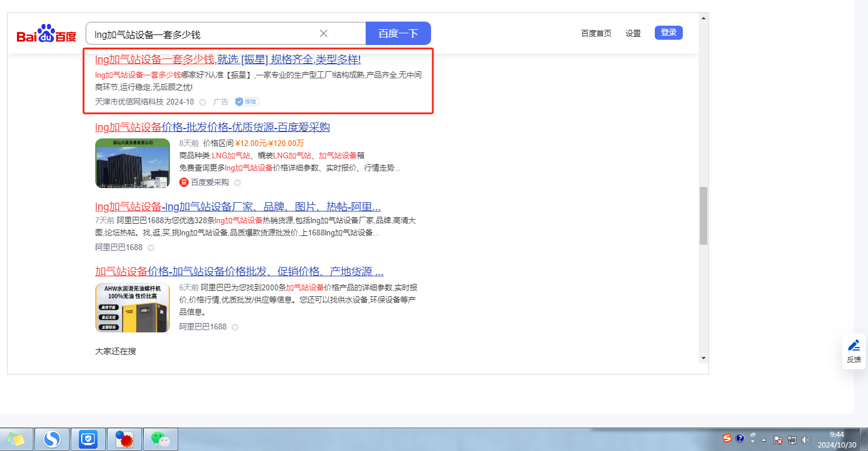Open the 百度爱采购 批发价格 result title

coord(213,127)
